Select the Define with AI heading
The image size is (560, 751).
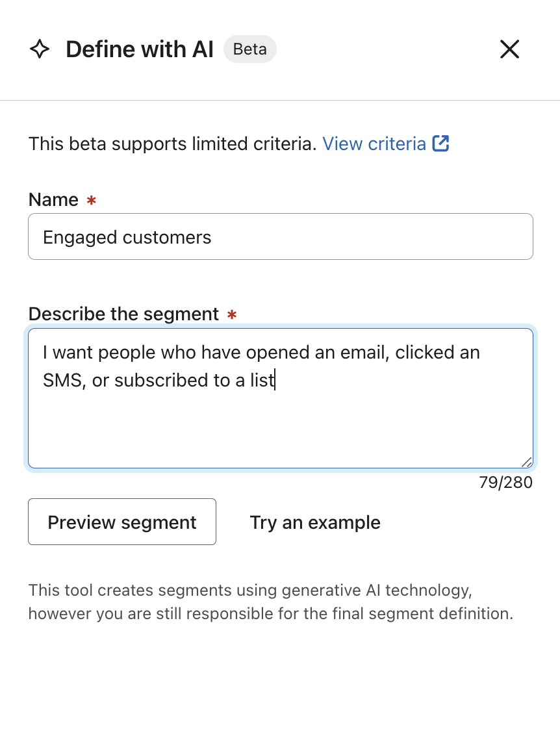click(139, 49)
